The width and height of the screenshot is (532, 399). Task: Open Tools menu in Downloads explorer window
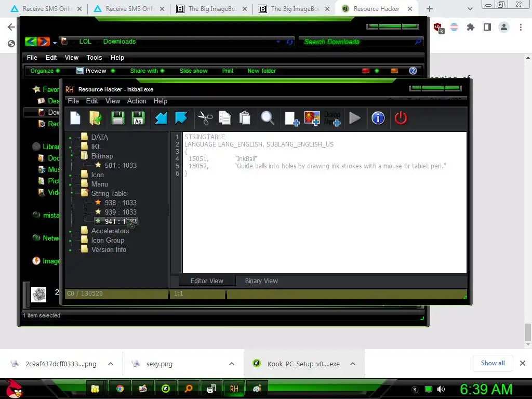[x=94, y=58]
